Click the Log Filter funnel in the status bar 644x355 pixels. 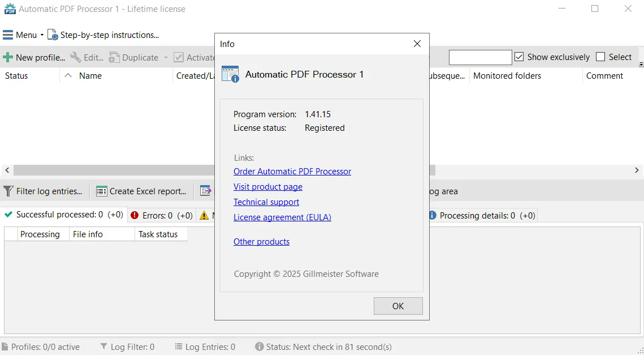pos(104,347)
